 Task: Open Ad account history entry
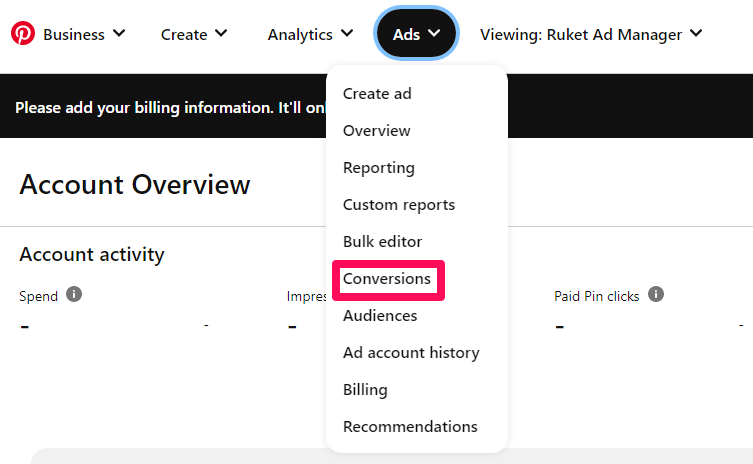pos(411,353)
